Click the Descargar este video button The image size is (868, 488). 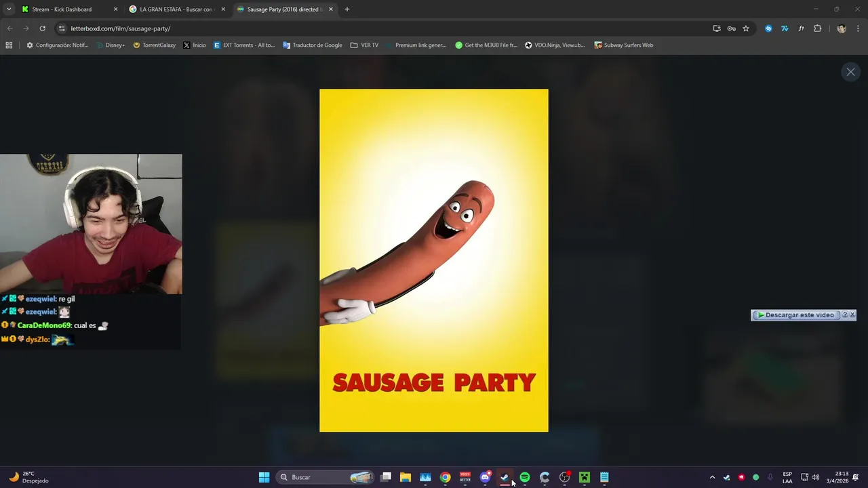[x=795, y=315]
